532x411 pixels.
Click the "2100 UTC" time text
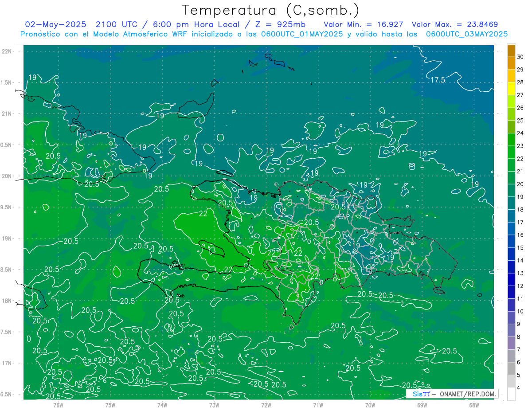[x=117, y=25]
